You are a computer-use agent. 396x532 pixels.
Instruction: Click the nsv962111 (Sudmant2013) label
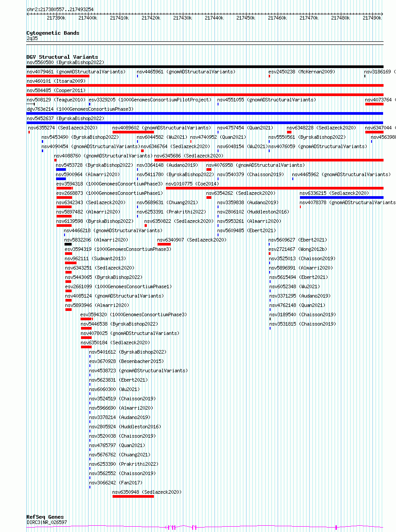(95, 258)
